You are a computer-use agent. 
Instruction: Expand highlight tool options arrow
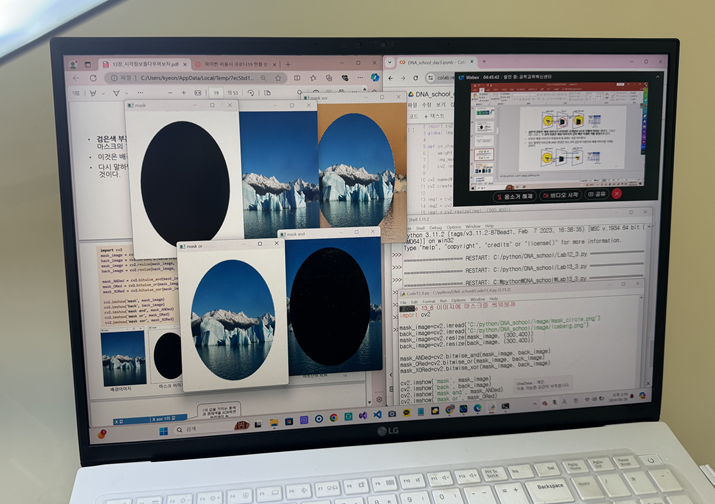point(104,93)
